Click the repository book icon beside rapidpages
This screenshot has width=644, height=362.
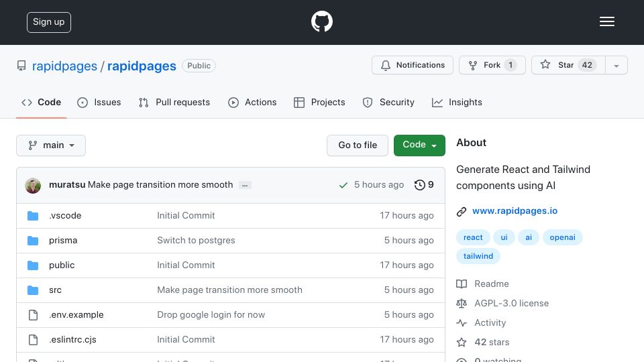21,66
